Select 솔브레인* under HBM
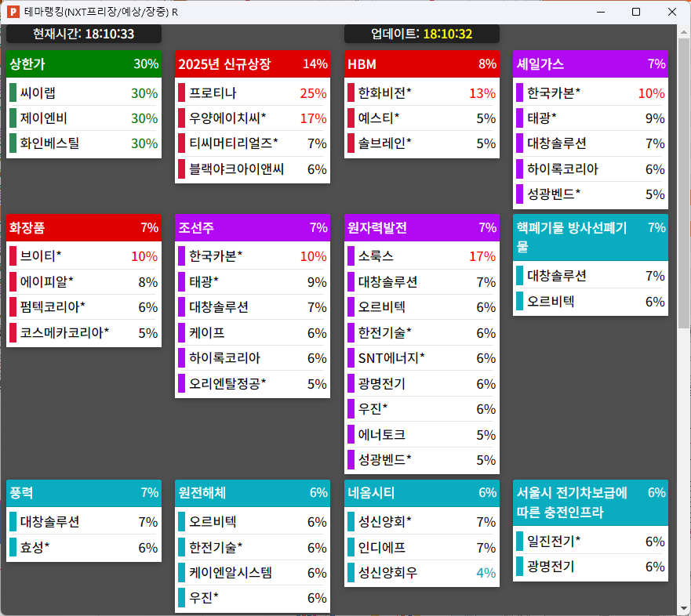Viewport: 691px width, 616px height. coord(422,143)
